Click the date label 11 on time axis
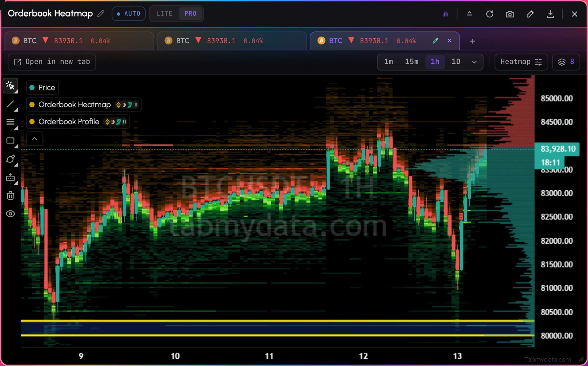Image resolution: width=588 pixels, height=366 pixels. [269, 356]
